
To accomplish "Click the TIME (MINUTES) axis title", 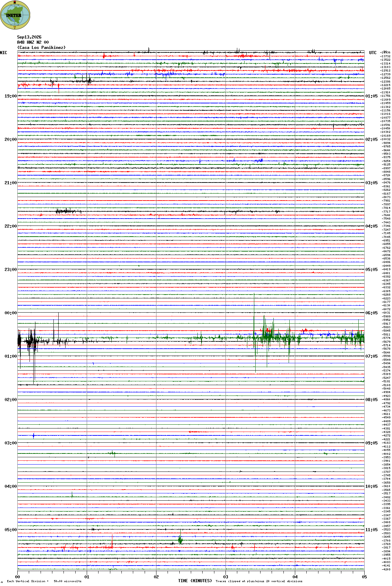I will [195, 581].
